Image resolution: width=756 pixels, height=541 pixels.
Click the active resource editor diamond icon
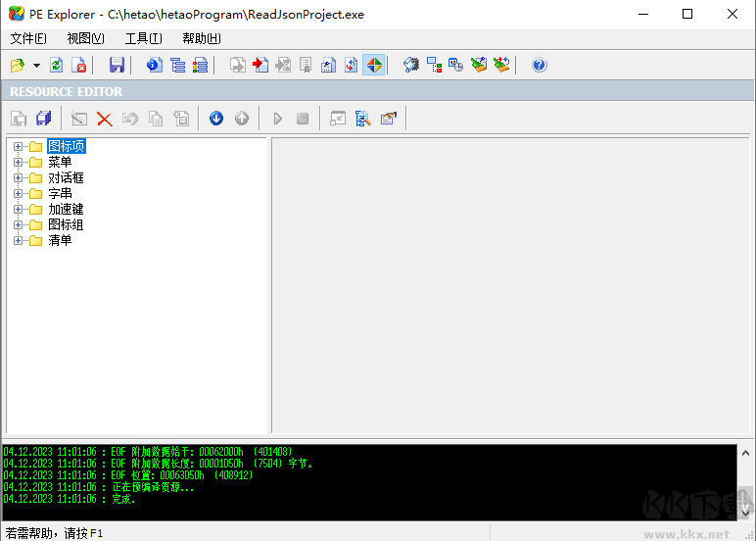coord(373,66)
